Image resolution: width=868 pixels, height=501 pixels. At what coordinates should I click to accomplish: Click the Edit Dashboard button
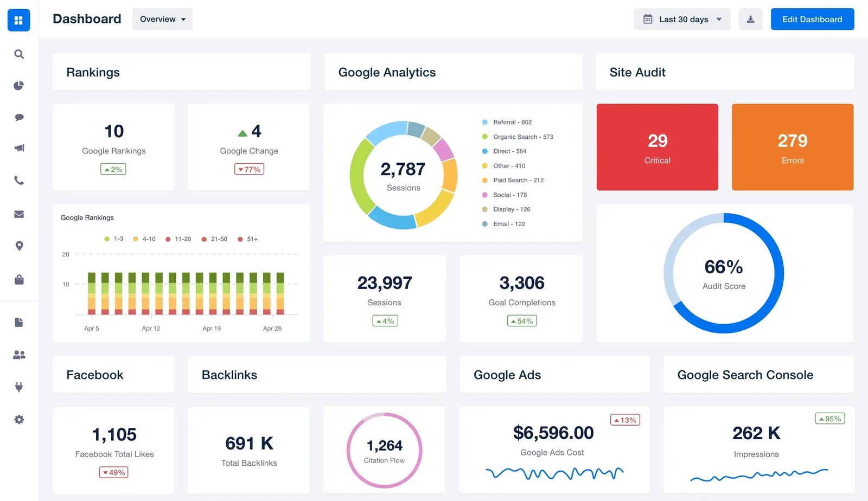pos(812,20)
